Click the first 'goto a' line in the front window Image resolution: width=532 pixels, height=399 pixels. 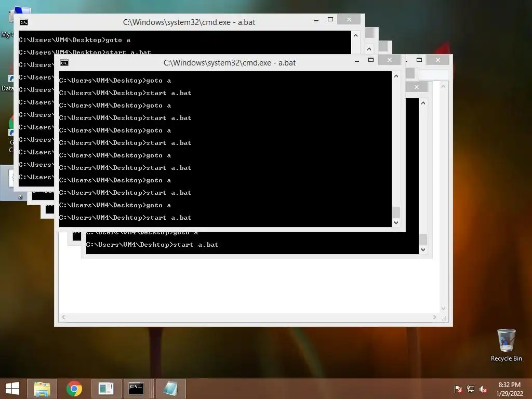point(115,81)
